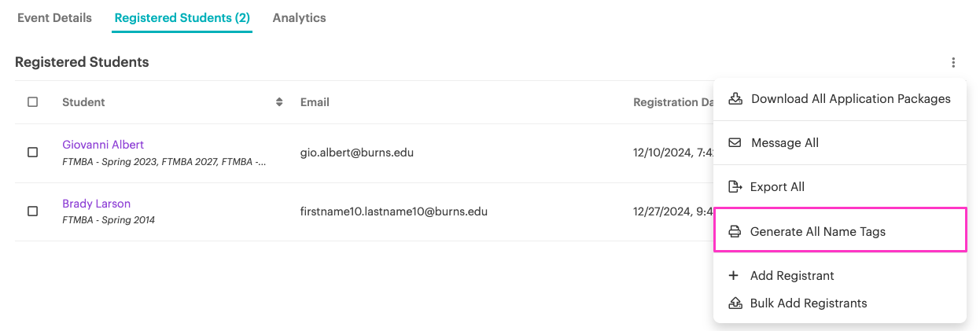Click the envelope icon beside Message All
This screenshot has width=980, height=331.
coord(735,143)
